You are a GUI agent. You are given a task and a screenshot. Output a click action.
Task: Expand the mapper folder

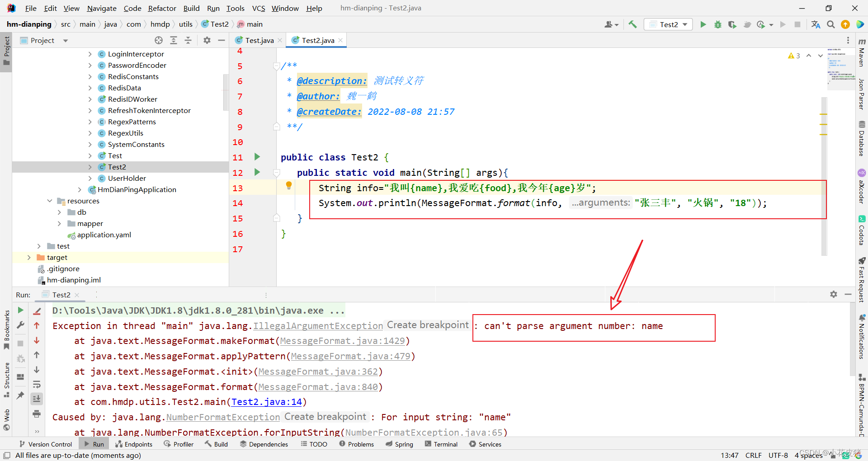pos(59,223)
